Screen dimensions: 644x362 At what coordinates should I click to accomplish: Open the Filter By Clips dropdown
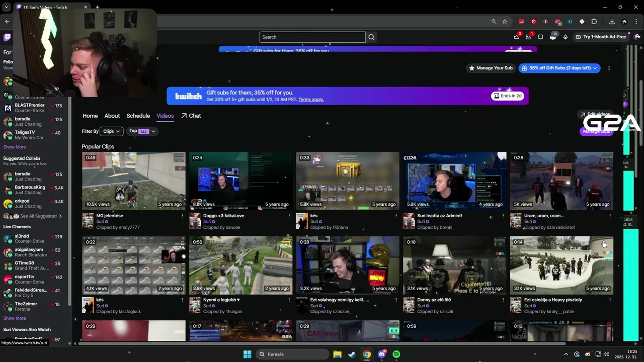click(111, 131)
